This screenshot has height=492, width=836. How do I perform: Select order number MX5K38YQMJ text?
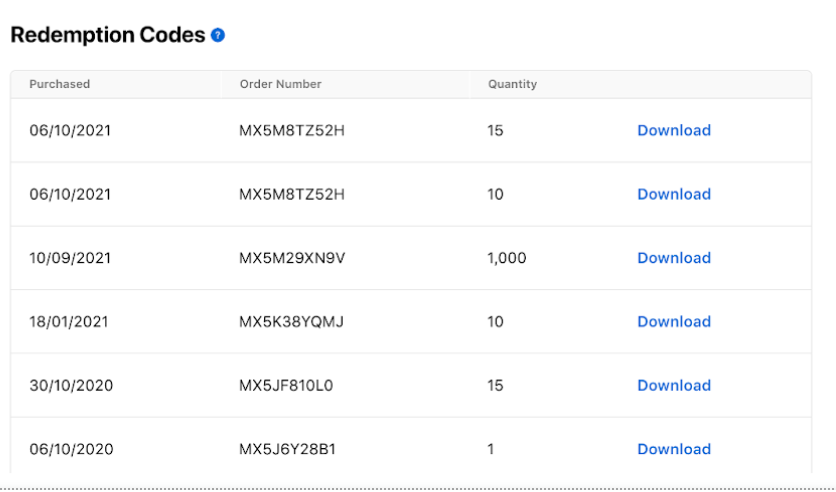point(292,322)
